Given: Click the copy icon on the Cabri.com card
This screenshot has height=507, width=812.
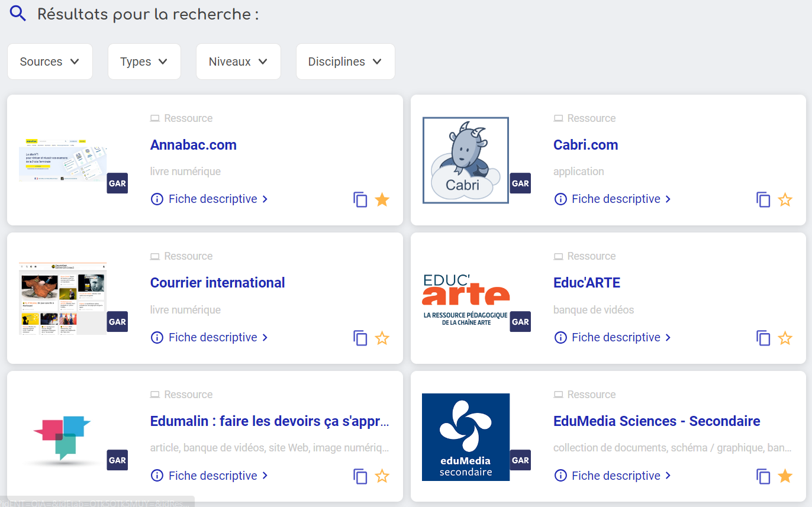Looking at the screenshot, I should tap(763, 200).
